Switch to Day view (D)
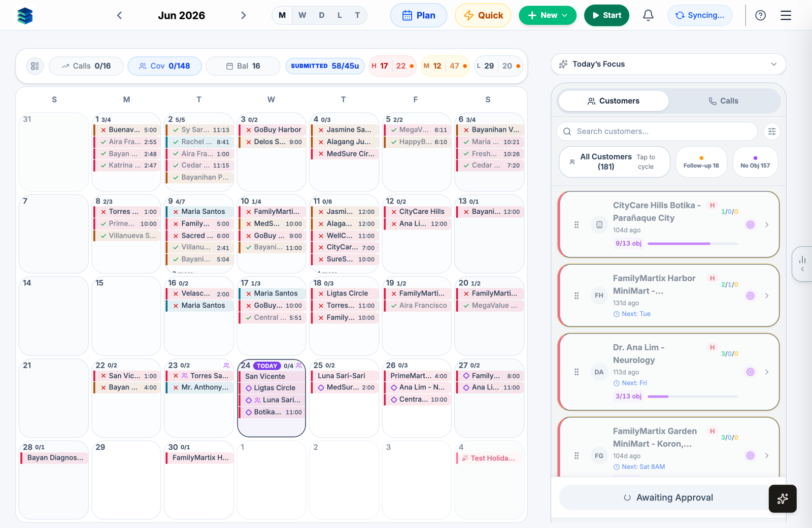This screenshot has height=528, width=812. click(x=322, y=15)
